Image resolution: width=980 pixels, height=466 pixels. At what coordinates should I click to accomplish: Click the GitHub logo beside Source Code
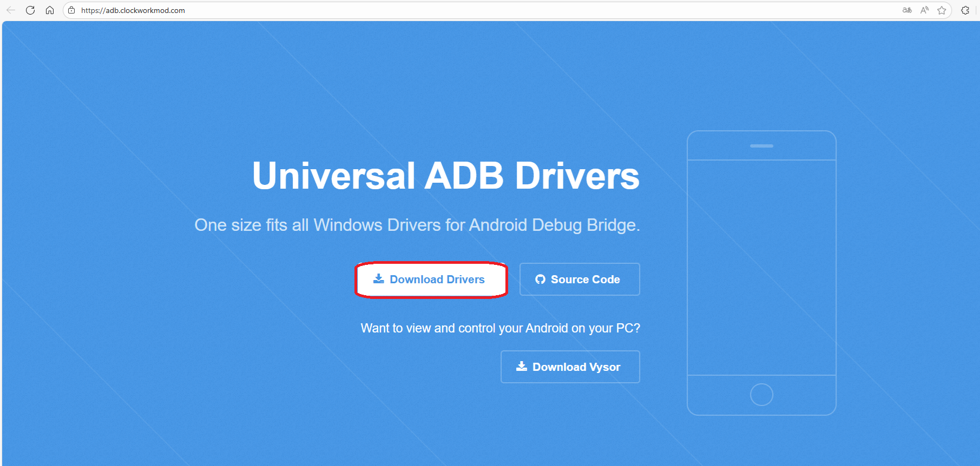[x=540, y=279]
